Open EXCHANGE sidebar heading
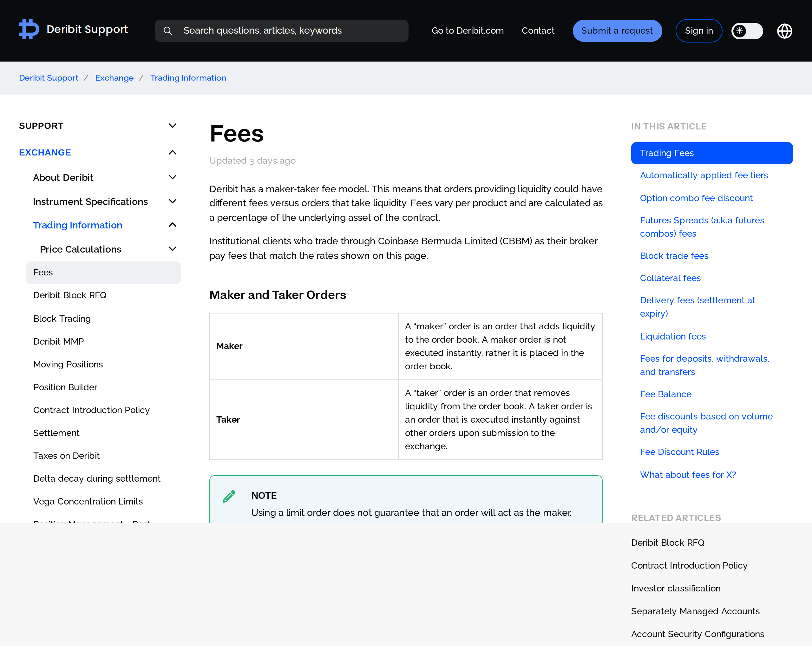Viewport: 812px width, 646px height. (45, 153)
